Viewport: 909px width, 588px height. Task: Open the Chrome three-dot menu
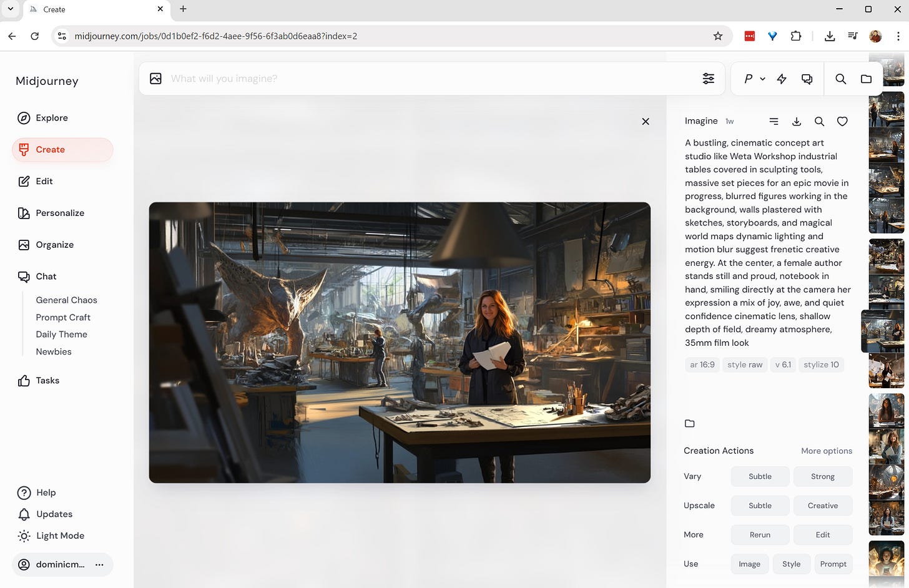pos(898,36)
